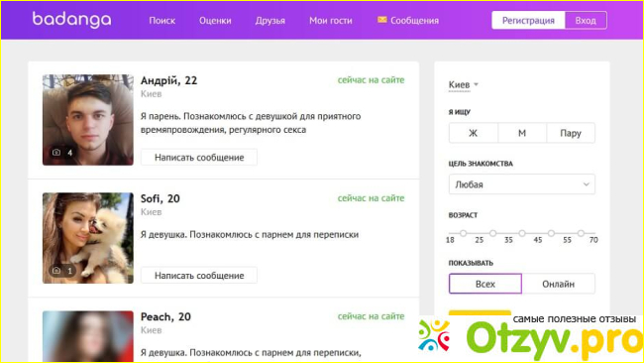Open the Киев city dropdown

coord(464,84)
